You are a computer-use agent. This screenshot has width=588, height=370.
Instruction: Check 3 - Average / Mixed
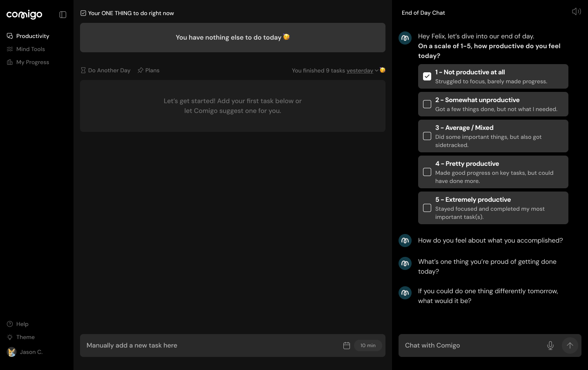point(427,136)
